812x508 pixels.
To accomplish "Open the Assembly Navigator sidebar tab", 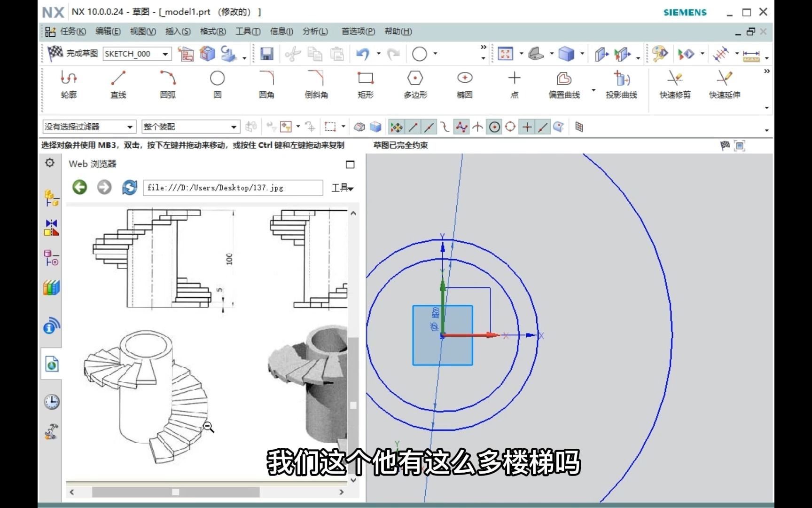I will point(51,198).
